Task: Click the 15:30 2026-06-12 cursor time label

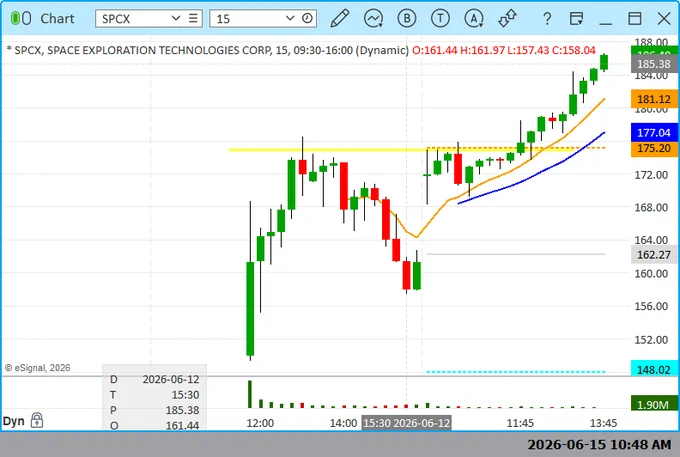Action: click(x=406, y=423)
